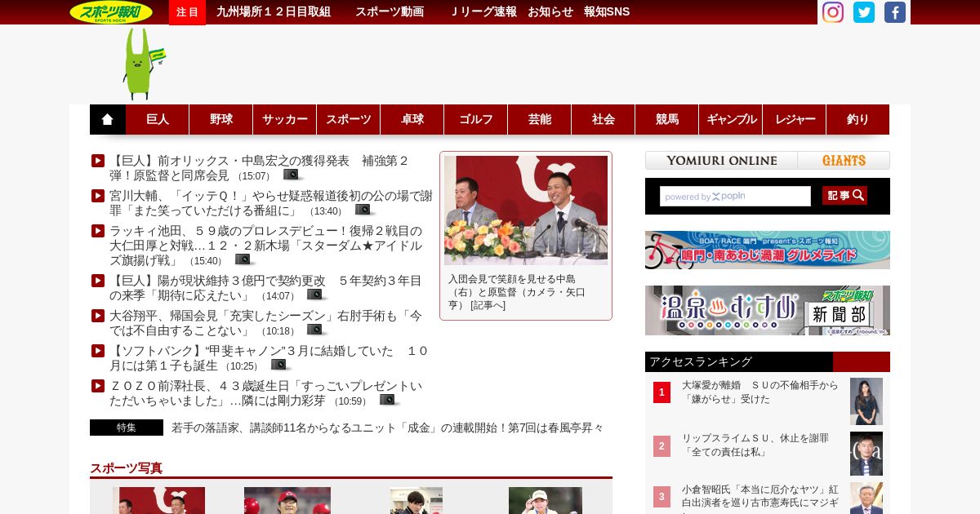980x514 pixels.
Task: Click play arrow before ZOZO前澤社長 headline
Action: 98,386
